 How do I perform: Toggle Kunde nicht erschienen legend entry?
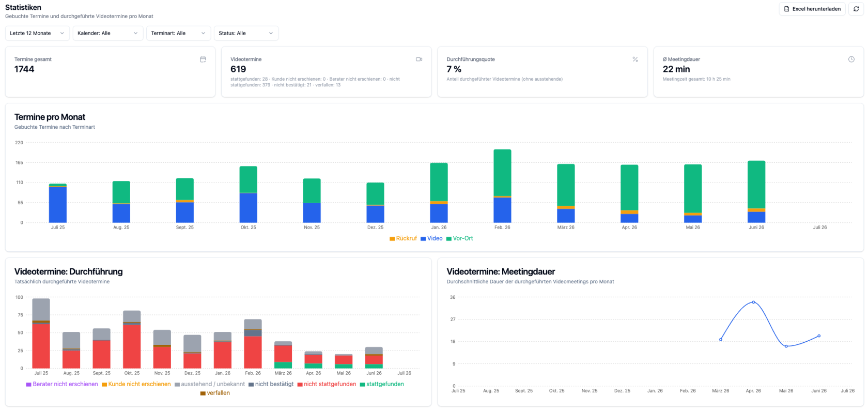click(x=136, y=384)
